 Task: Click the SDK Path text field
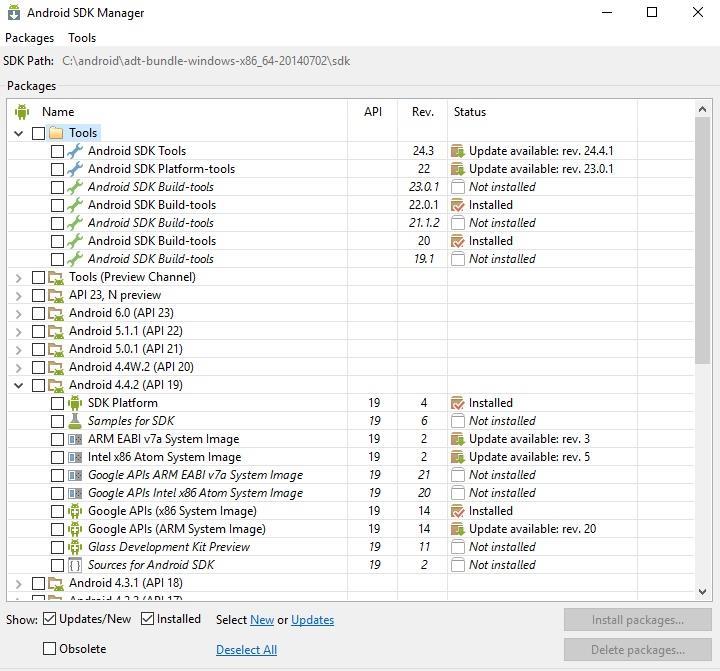pyautogui.click(x=207, y=61)
